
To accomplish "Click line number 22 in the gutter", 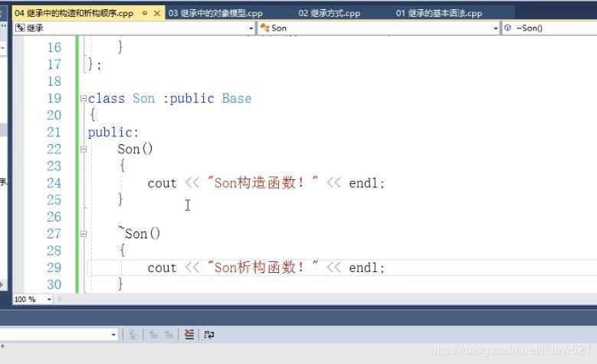I will point(54,149).
